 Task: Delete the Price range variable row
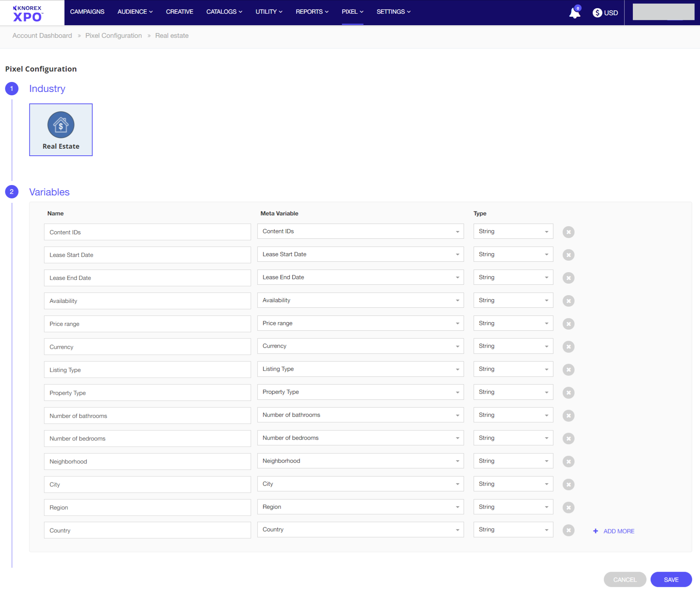pyautogui.click(x=568, y=324)
